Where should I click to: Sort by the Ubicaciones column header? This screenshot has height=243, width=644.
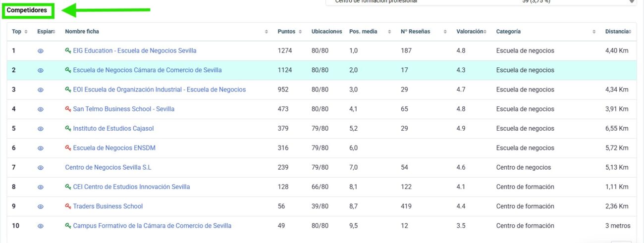click(x=326, y=31)
